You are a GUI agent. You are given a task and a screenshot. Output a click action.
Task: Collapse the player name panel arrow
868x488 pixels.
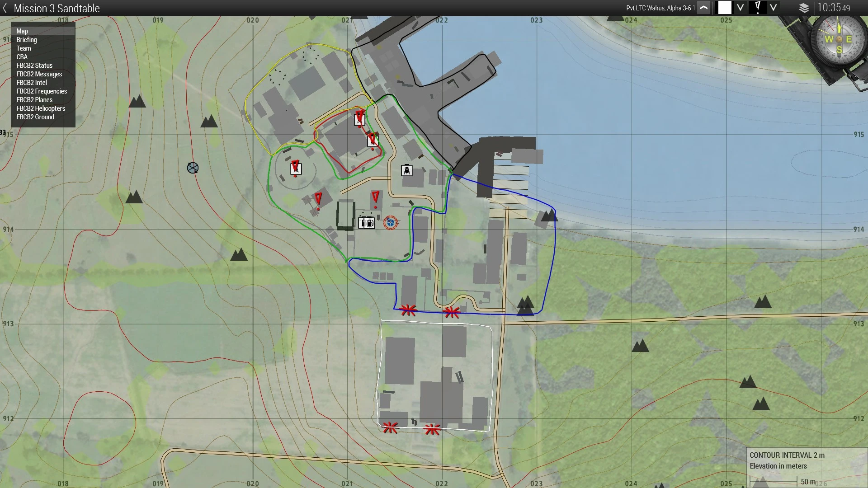click(704, 8)
